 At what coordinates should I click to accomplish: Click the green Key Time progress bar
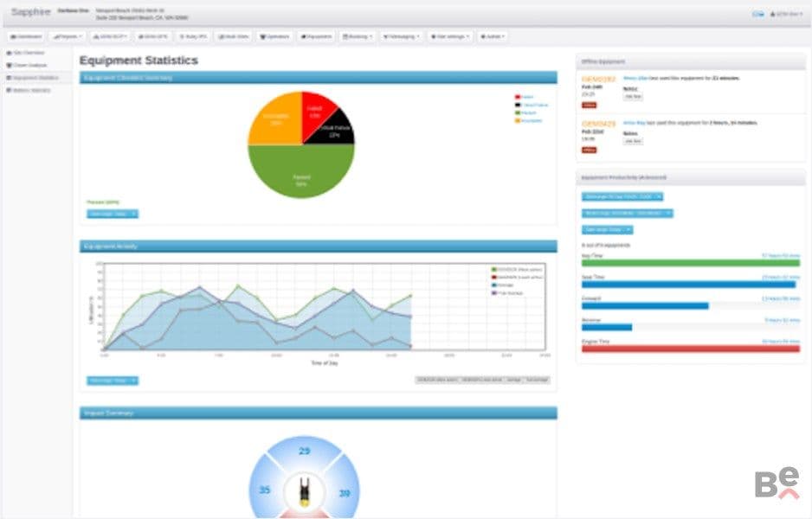[690, 263]
